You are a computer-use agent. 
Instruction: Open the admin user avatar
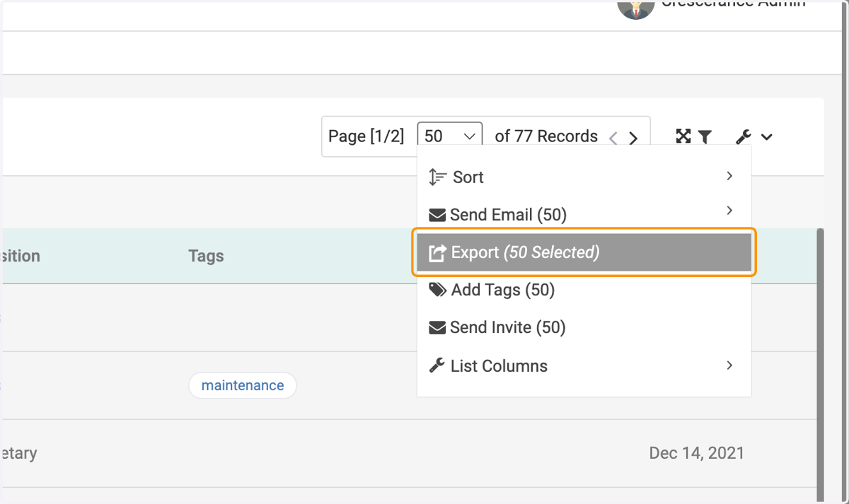[x=635, y=7]
